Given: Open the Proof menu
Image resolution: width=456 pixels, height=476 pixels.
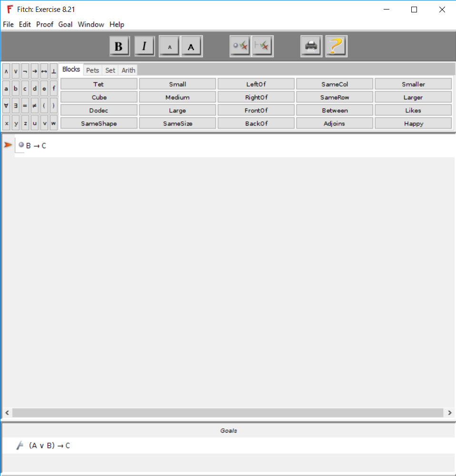Looking at the screenshot, I should [x=45, y=24].
